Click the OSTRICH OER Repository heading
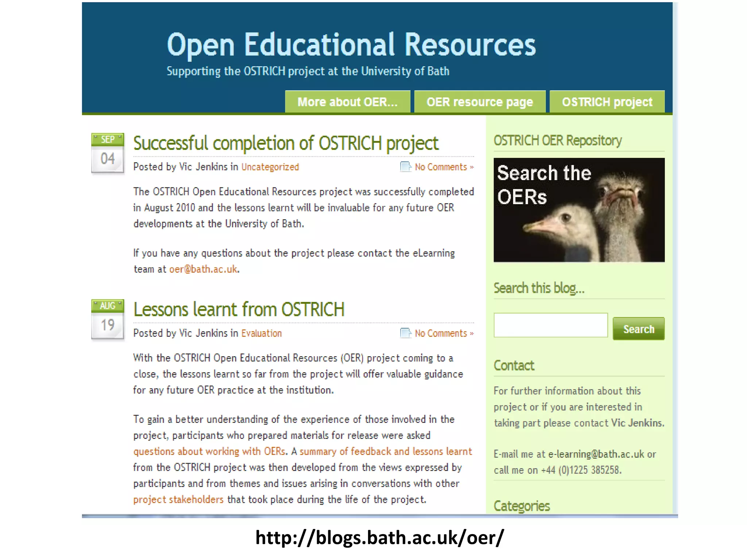The image size is (747, 560). 558,140
